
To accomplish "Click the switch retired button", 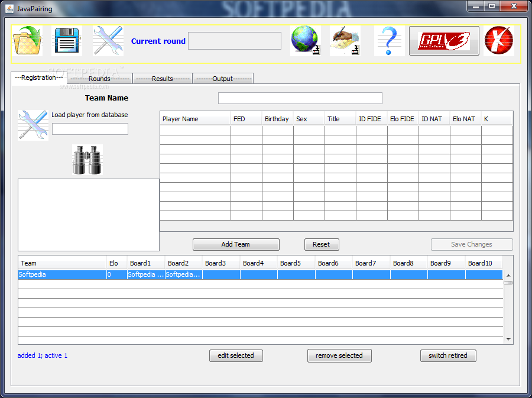I will [448, 355].
